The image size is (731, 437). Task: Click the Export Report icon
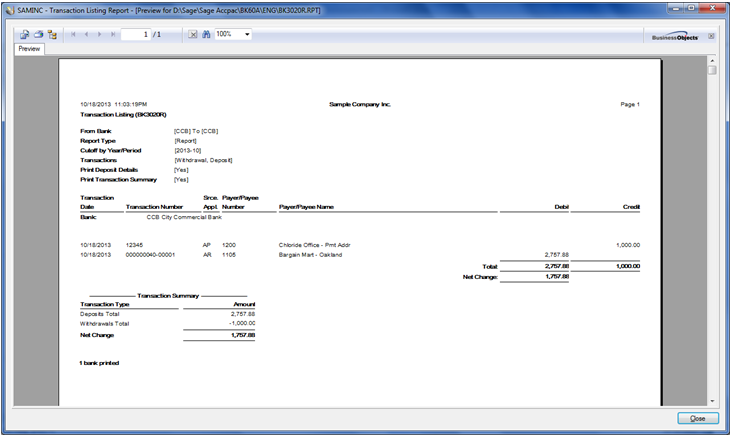tap(24, 34)
